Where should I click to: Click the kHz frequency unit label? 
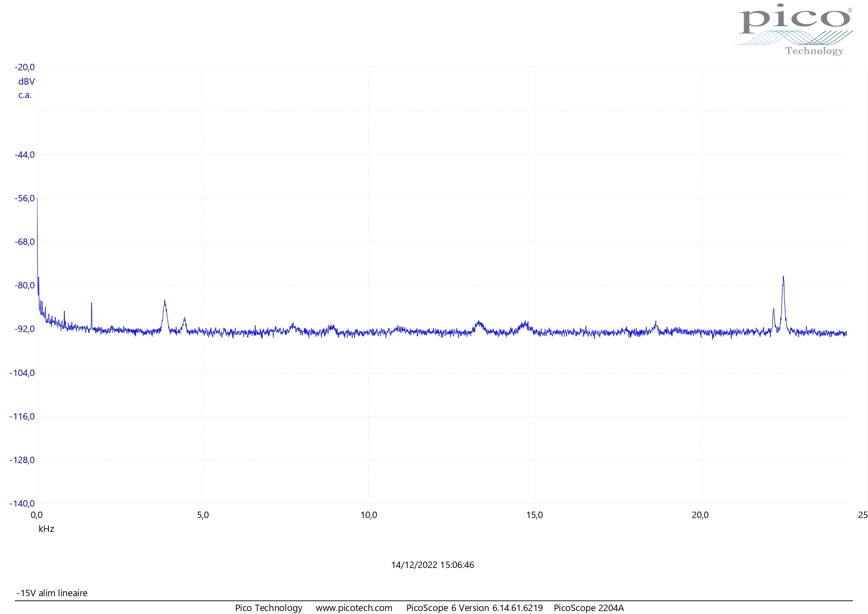click(x=47, y=529)
